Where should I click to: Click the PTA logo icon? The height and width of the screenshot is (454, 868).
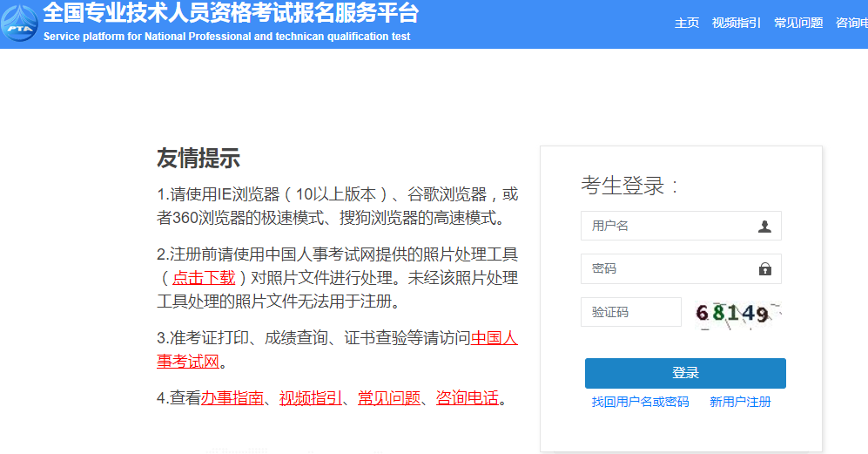point(19,24)
